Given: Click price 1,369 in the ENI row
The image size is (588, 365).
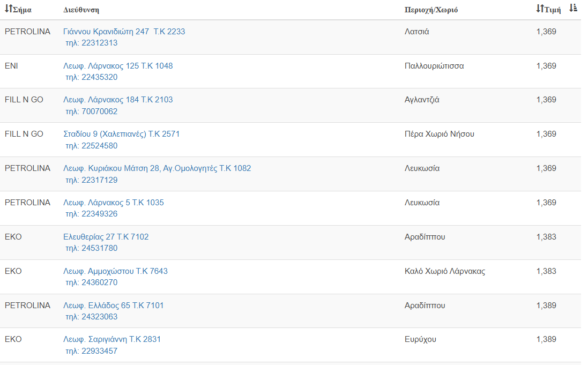Looking at the screenshot, I should 546,66.
